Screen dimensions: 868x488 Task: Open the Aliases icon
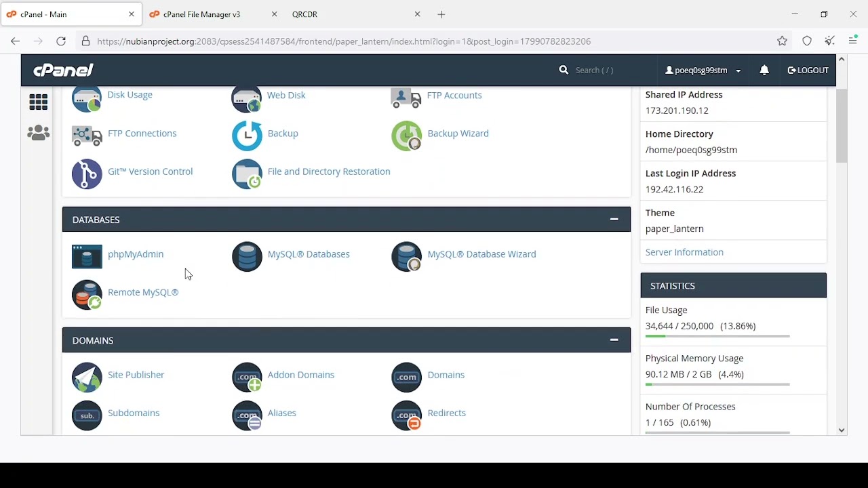(x=247, y=415)
